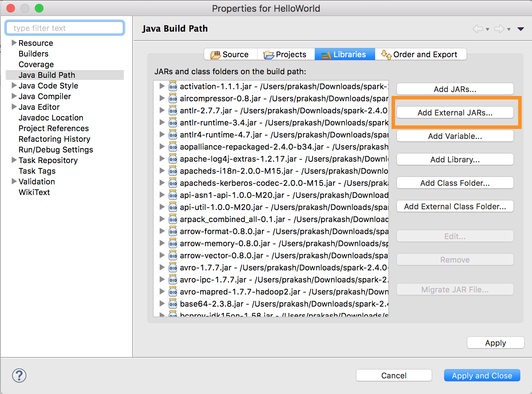Click the Apply and Close button
Screen dimensions: 532x394
[482, 375]
